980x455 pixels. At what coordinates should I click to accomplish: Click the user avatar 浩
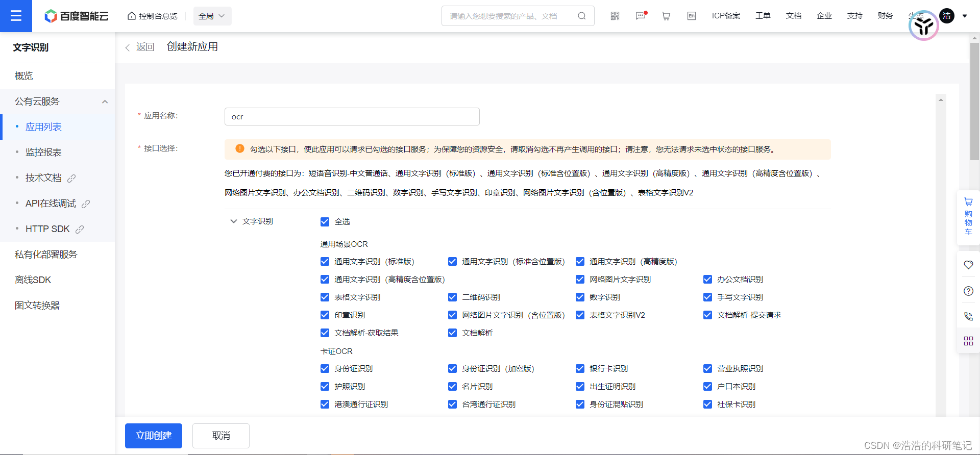[x=947, y=15]
